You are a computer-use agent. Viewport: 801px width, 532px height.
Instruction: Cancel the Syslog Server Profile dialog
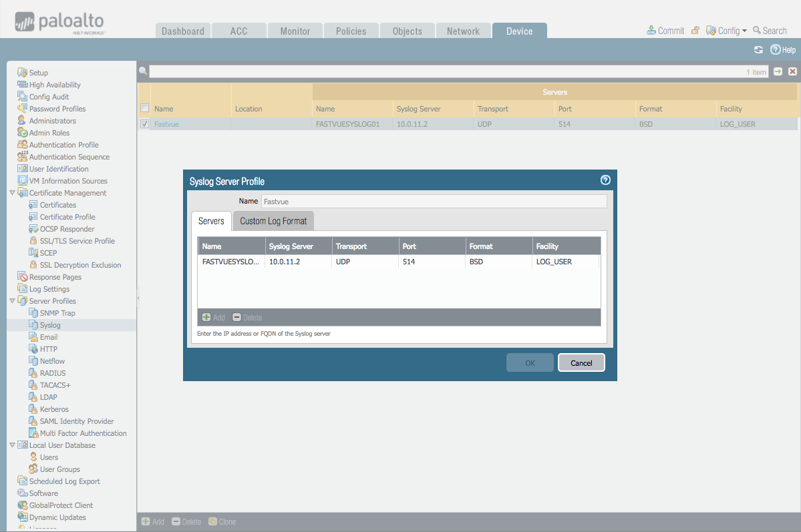(x=581, y=362)
